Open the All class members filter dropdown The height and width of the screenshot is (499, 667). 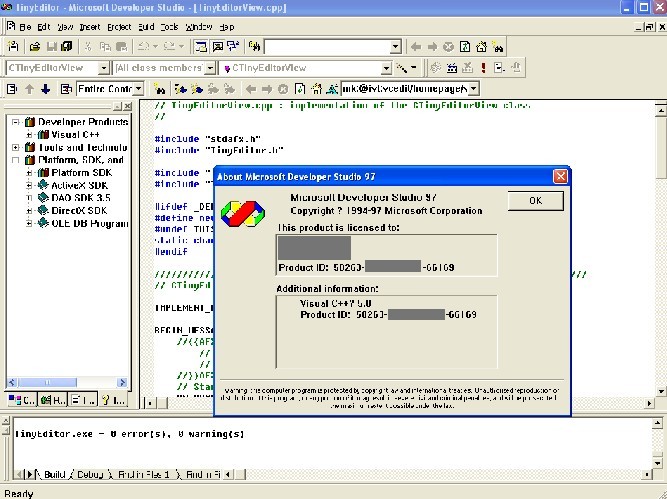(210, 68)
